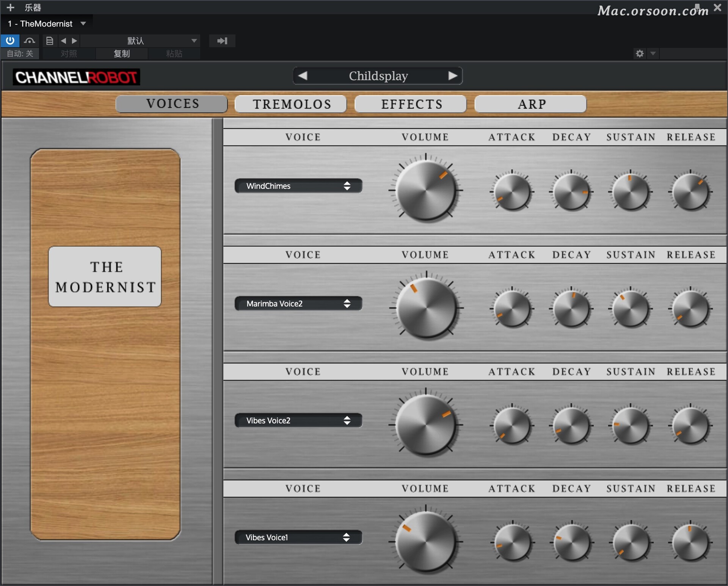Switch to the EFFECTS tab
The width and height of the screenshot is (728, 586).
pyautogui.click(x=411, y=104)
